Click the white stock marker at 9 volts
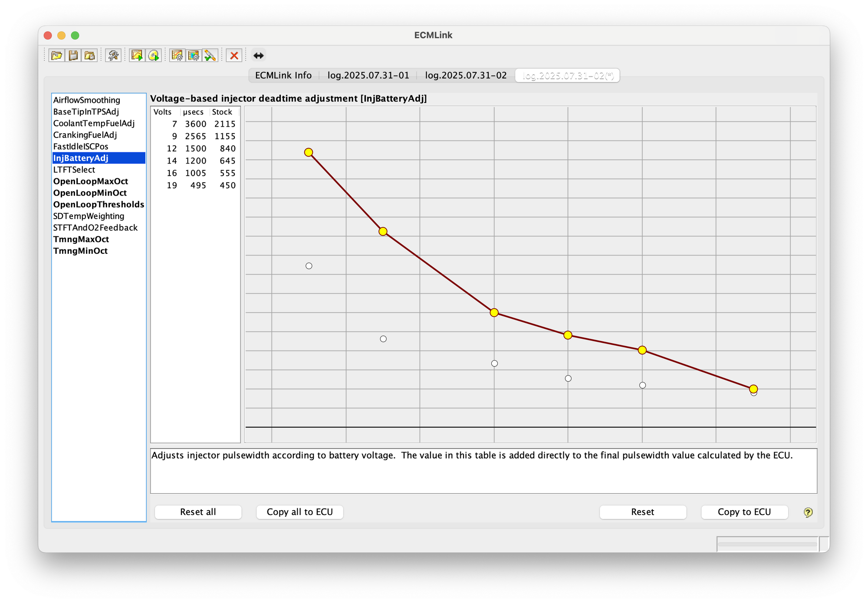 click(x=383, y=339)
